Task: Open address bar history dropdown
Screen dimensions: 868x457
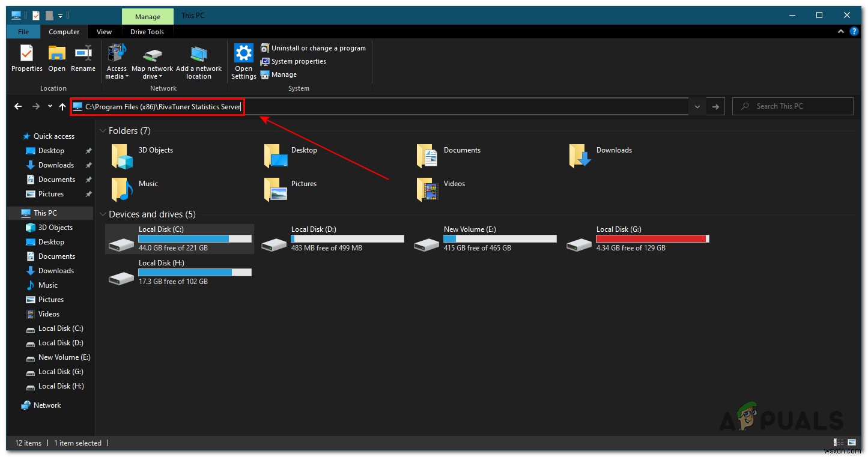Action: point(697,106)
